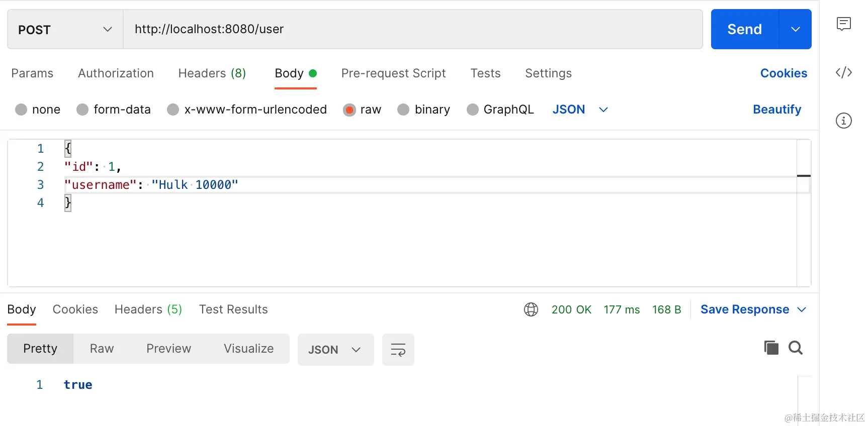The height and width of the screenshot is (426, 868).
Task: Click the 168 B response size
Action: click(x=666, y=309)
